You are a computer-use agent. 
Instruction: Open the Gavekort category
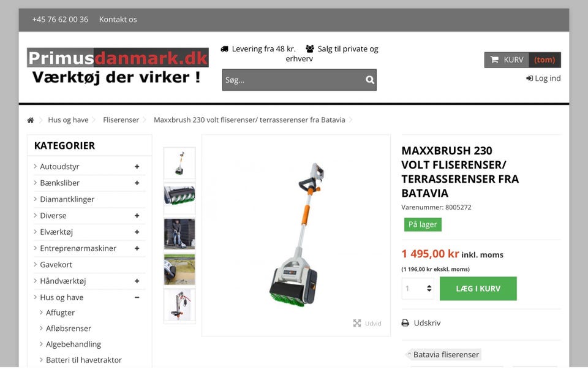(56, 265)
